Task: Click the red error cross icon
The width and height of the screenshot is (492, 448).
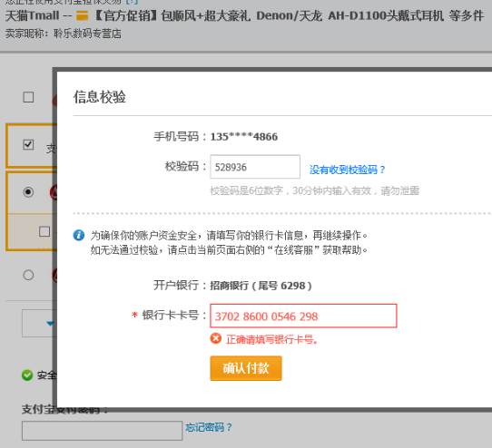Action: [x=216, y=338]
